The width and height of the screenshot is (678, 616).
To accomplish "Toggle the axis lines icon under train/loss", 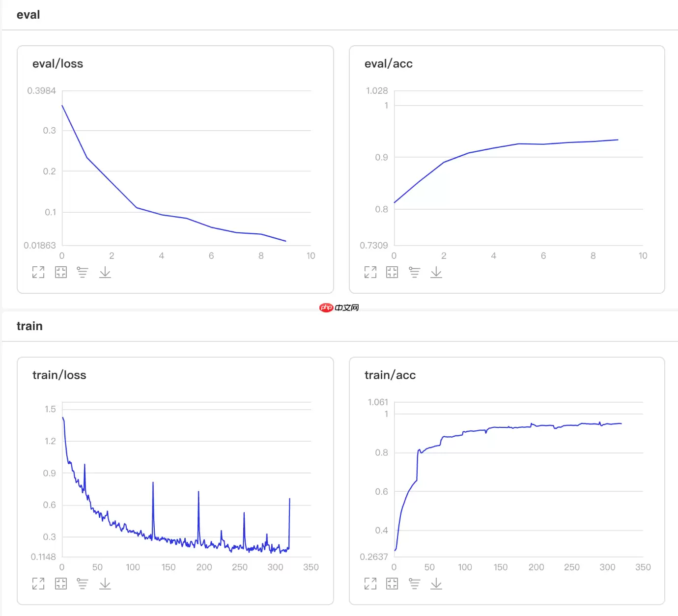I will (x=83, y=584).
